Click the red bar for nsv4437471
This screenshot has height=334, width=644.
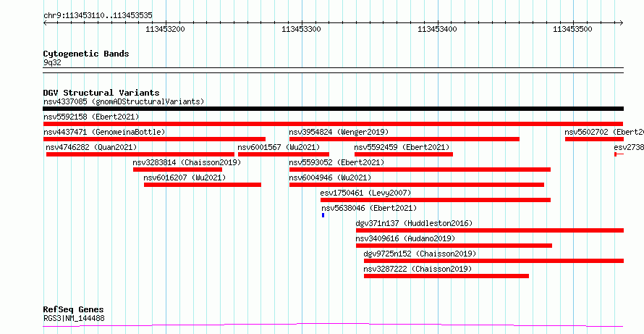154,139
